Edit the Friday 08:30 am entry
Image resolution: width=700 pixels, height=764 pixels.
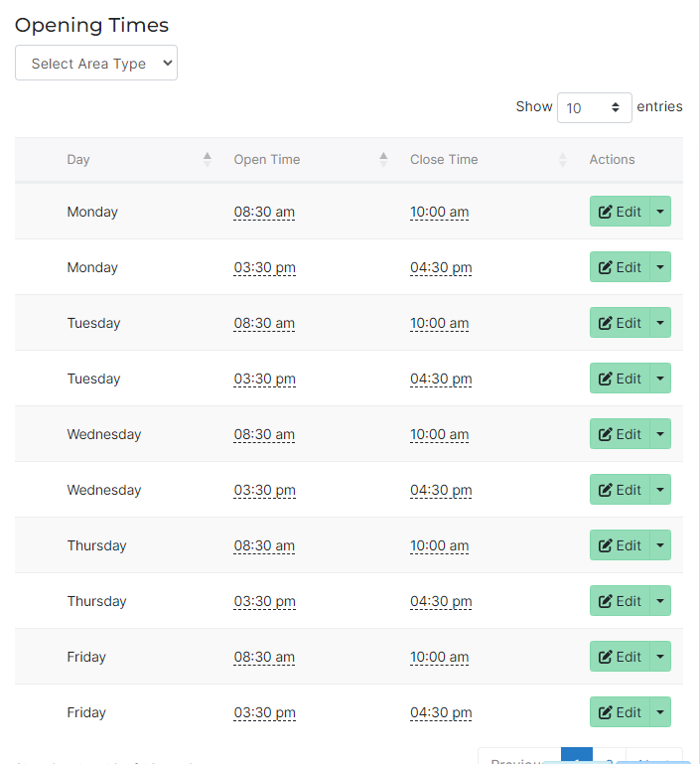click(x=620, y=657)
